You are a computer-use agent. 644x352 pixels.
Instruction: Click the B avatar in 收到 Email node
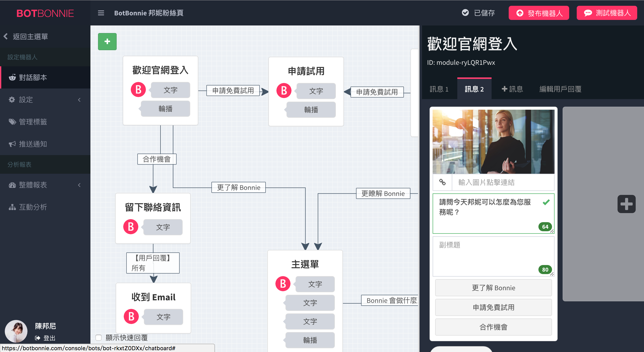131,317
